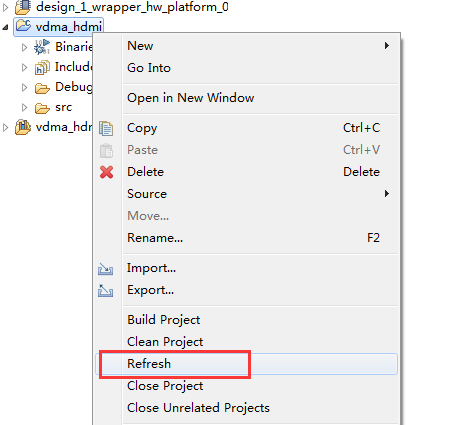Click the Copy icon in context menu
The image size is (452, 425).
coord(106,128)
